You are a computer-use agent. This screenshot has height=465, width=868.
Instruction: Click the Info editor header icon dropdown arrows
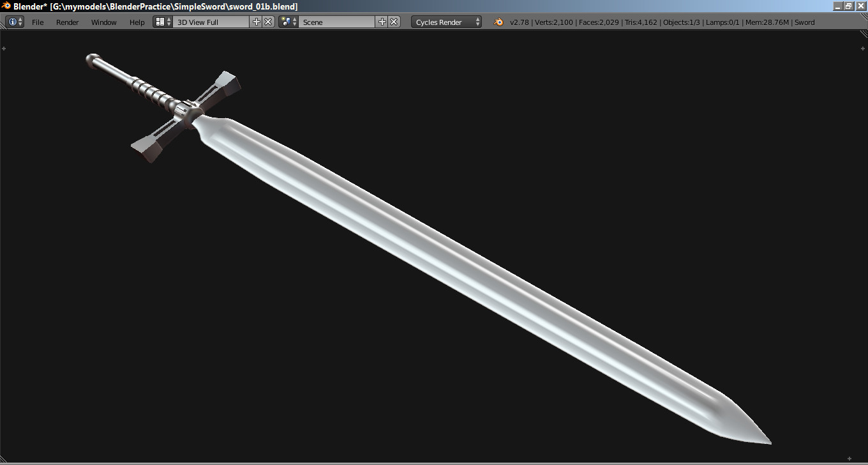click(x=20, y=21)
